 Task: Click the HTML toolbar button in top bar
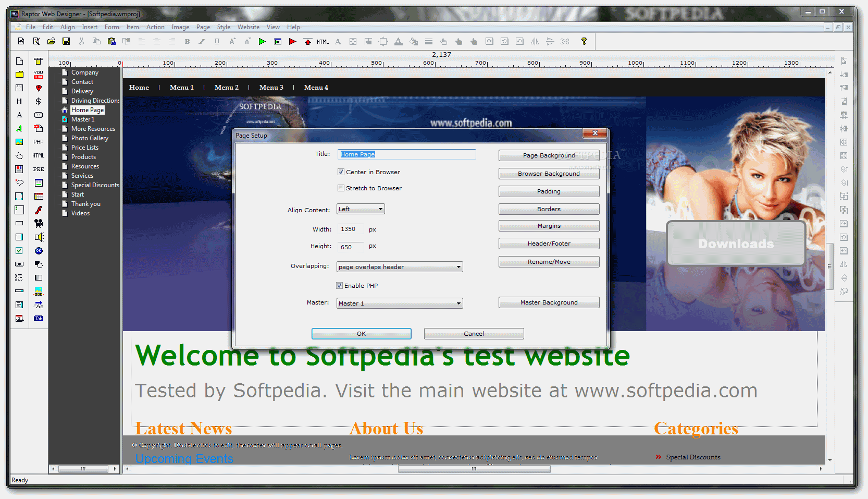pyautogui.click(x=323, y=42)
